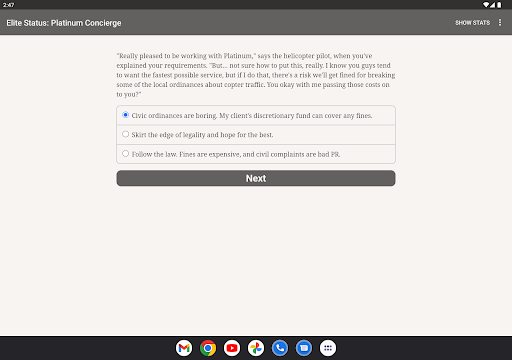Tap the Wi-Fi status icon
This screenshot has height=360, width=512.
pyautogui.click(x=486, y=5)
